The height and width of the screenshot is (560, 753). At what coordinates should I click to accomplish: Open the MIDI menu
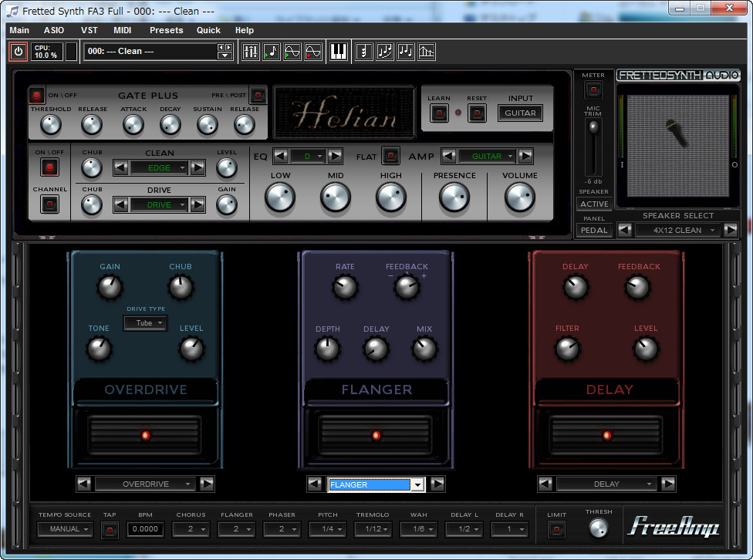click(x=123, y=30)
